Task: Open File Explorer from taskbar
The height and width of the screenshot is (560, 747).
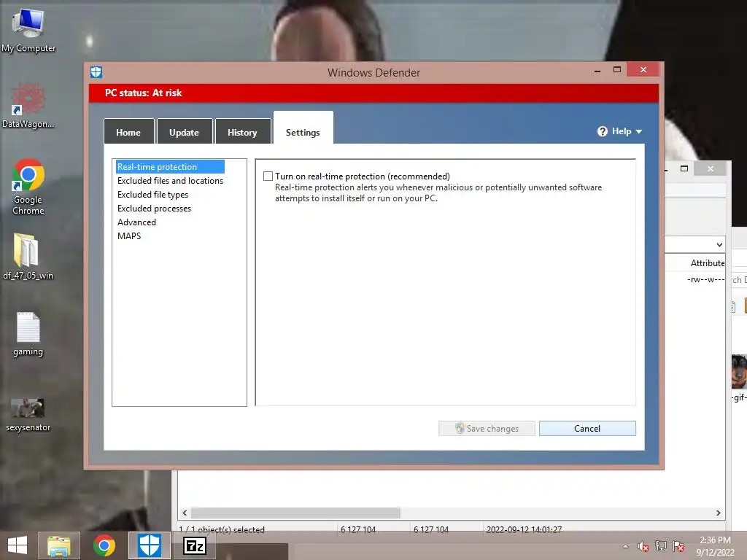Action: click(x=59, y=545)
